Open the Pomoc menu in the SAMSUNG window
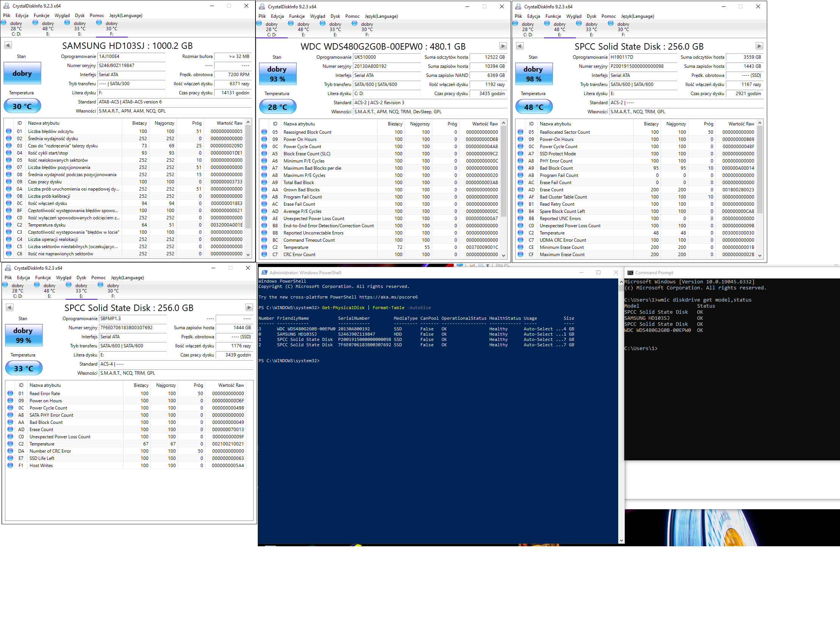Image resolution: width=840 pixels, height=619 pixels. (x=97, y=16)
